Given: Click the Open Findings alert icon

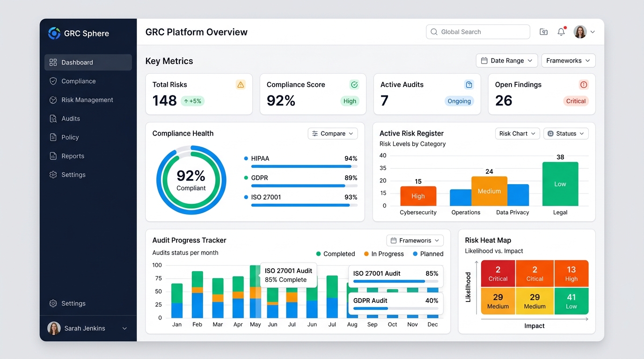Looking at the screenshot, I should [583, 85].
